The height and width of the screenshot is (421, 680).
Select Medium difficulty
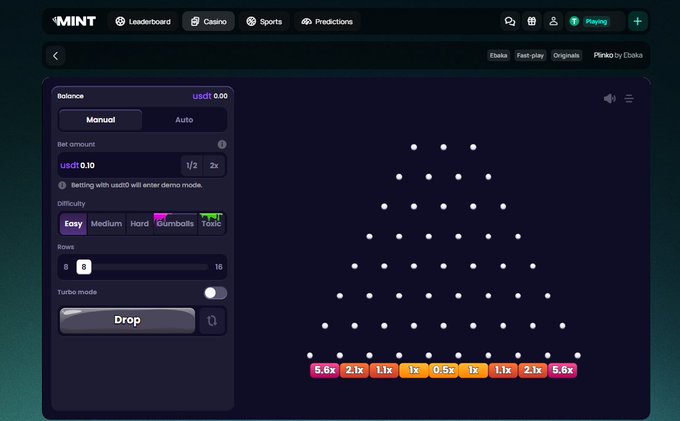106,224
